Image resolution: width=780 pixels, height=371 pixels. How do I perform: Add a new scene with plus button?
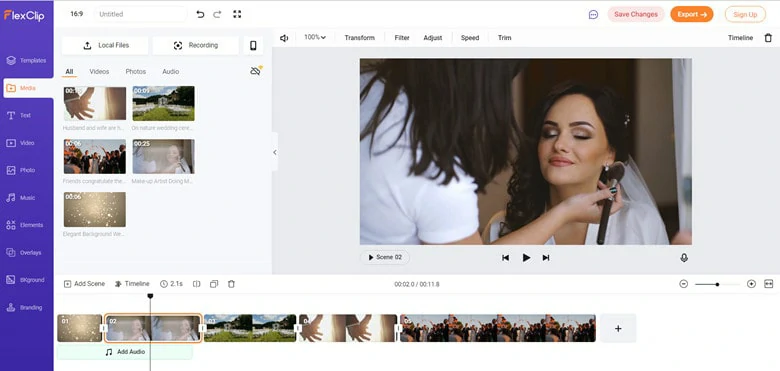coord(618,328)
